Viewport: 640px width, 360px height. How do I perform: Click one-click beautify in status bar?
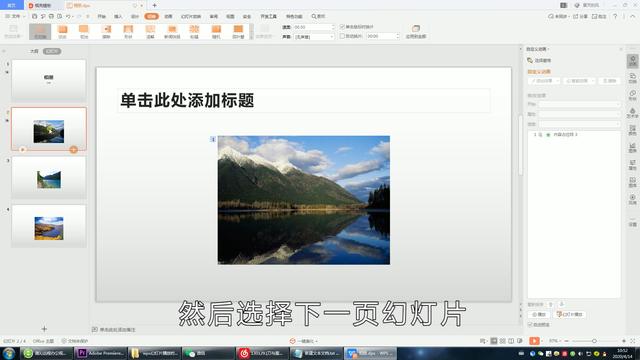coord(303,341)
